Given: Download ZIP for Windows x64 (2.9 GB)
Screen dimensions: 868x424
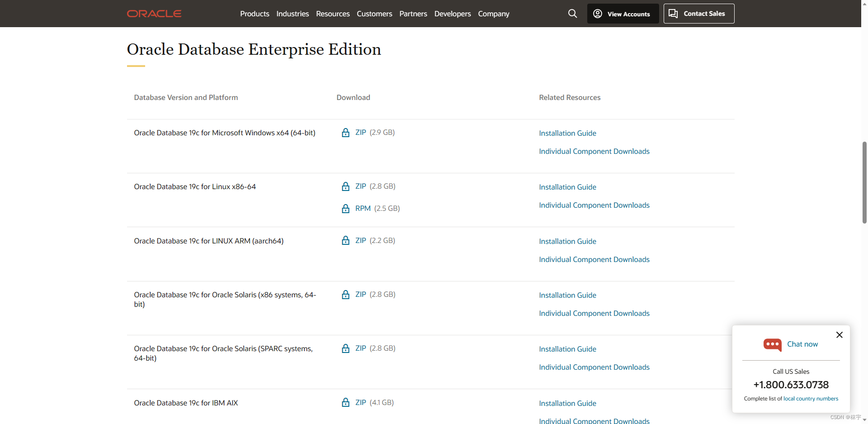Looking at the screenshot, I should coord(361,132).
